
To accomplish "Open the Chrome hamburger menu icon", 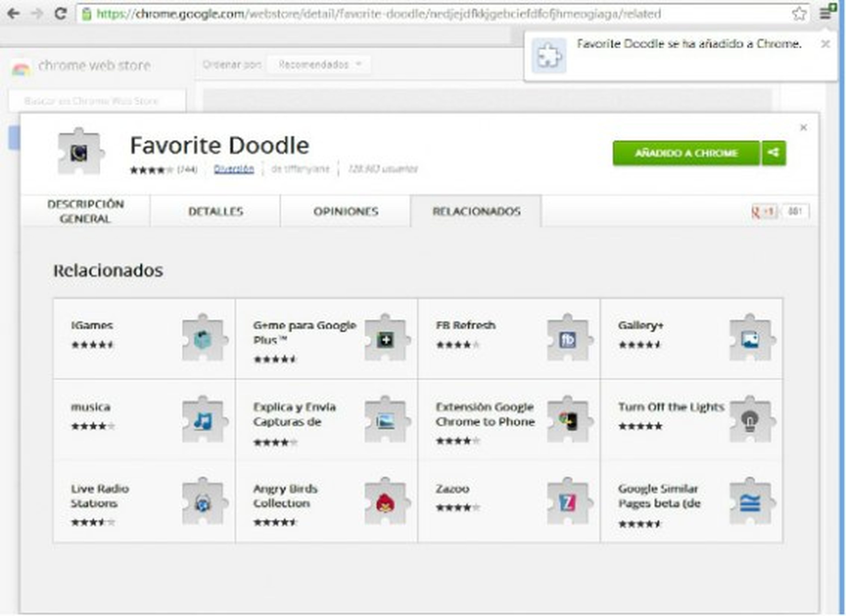I will [x=825, y=14].
